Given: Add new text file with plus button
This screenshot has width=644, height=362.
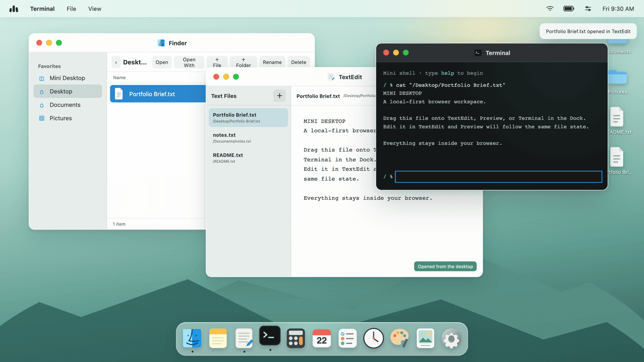Looking at the screenshot, I should 279,96.
